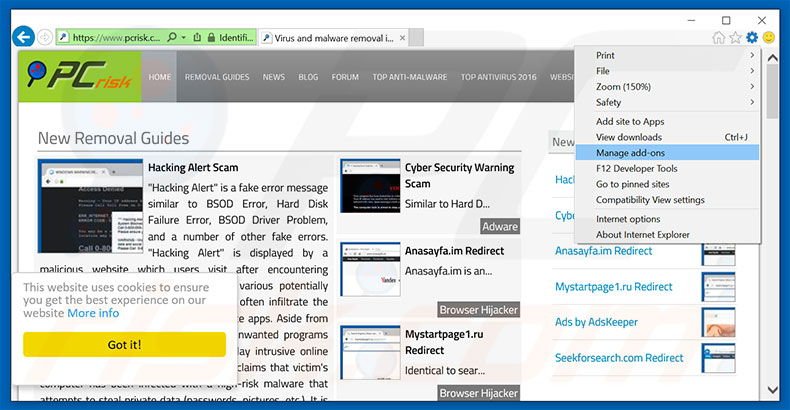Select Go to pinned sites

(668, 184)
